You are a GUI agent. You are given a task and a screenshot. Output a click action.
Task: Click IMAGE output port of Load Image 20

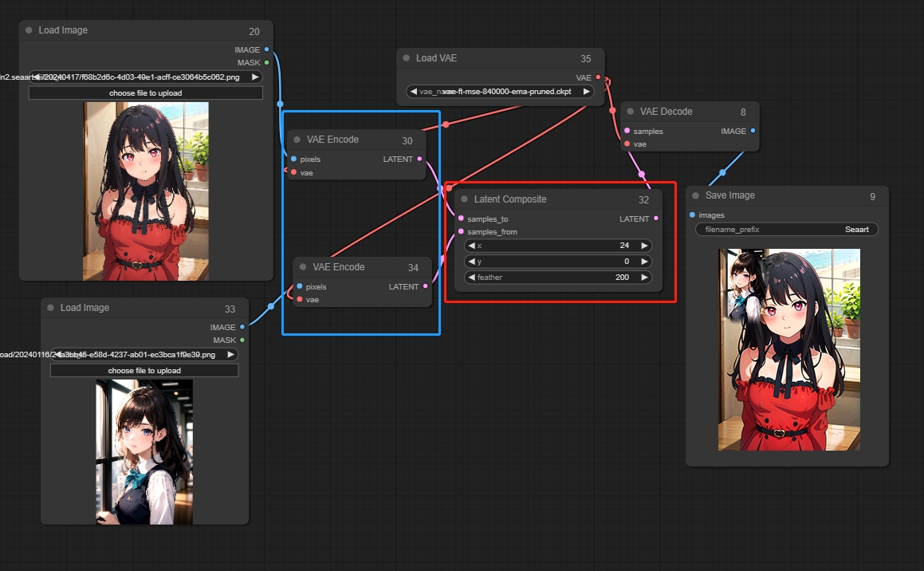266,49
